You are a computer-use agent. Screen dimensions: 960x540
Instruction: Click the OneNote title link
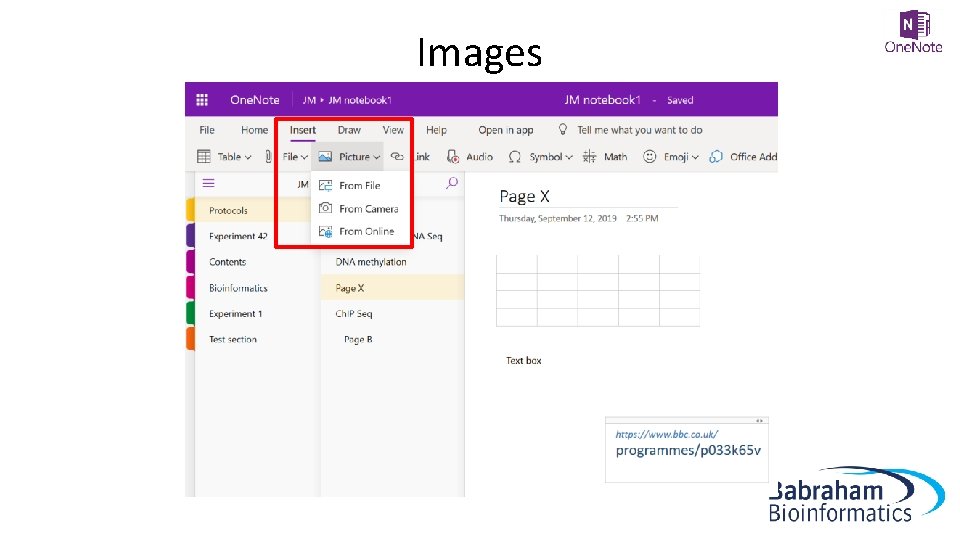(x=255, y=100)
